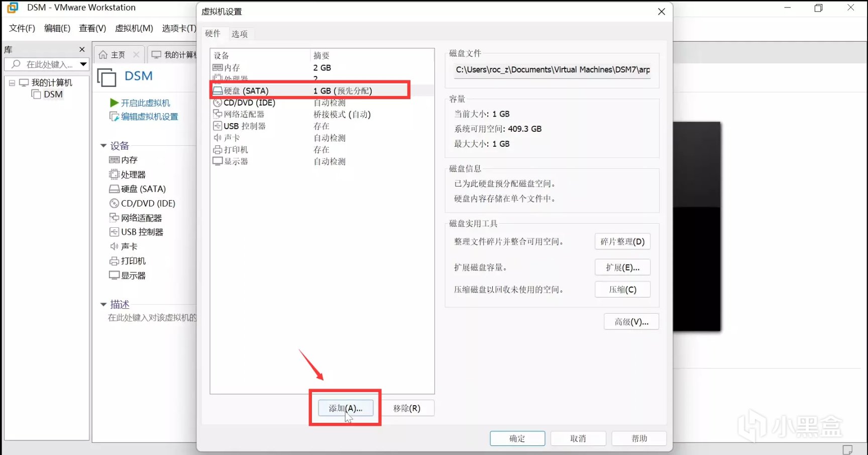Switch to the 硬件 tab in settings dialog
Viewport: 868px width, 455px height.
click(212, 33)
